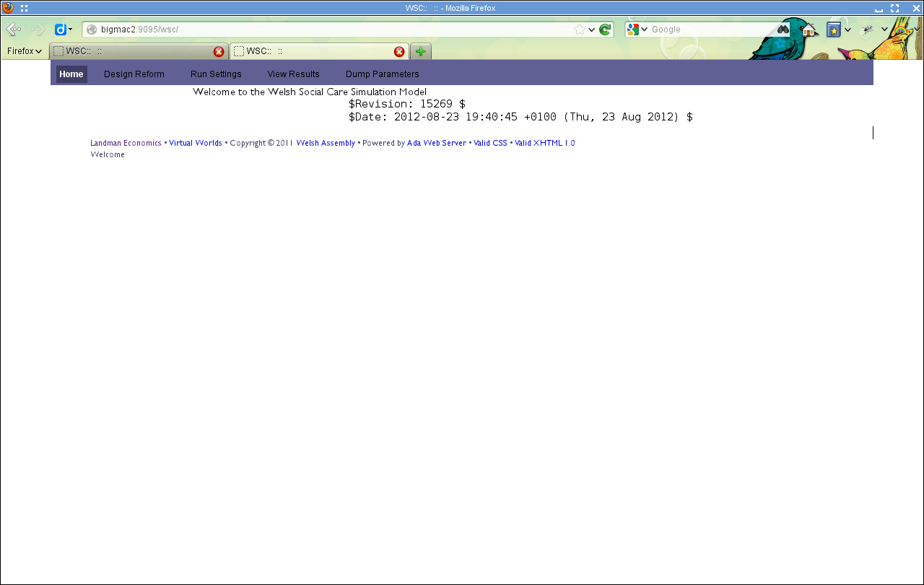Click the Google search engine icon
Image resolution: width=924 pixels, height=585 pixels.
tap(633, 30)
